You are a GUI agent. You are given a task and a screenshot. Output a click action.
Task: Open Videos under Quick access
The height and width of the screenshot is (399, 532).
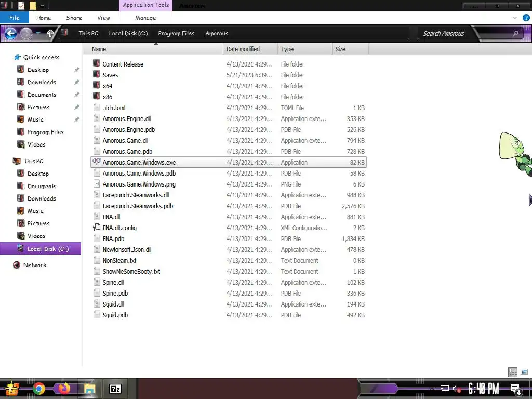(x=36, y=144)
